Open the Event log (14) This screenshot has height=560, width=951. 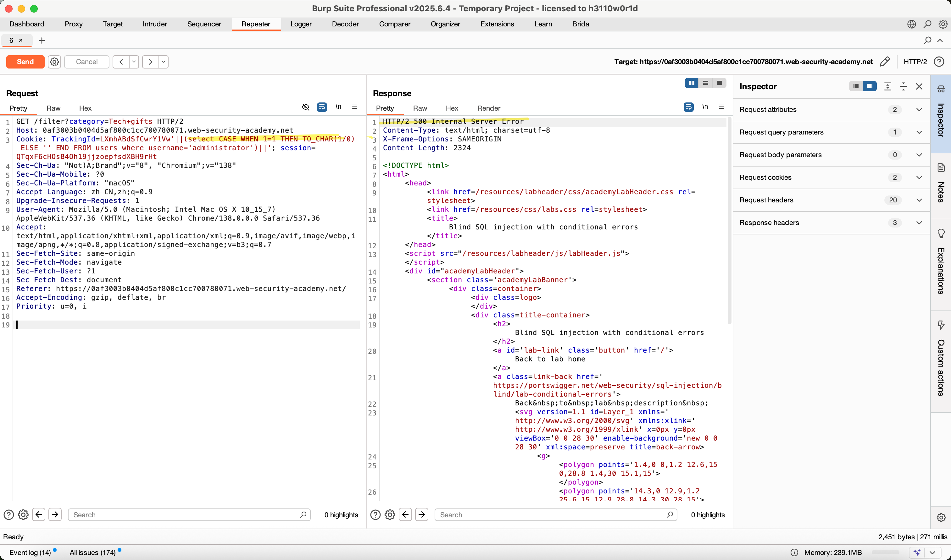click(30, 552)
